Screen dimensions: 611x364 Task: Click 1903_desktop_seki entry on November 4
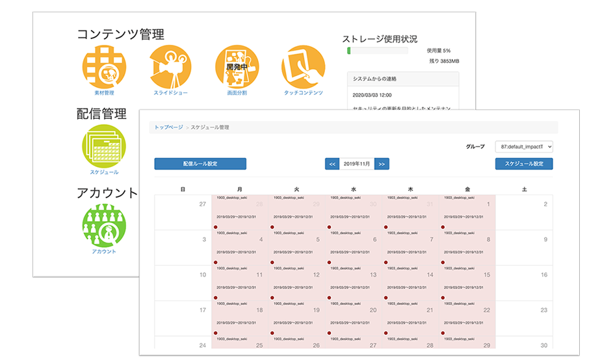[x=232, y=233]
